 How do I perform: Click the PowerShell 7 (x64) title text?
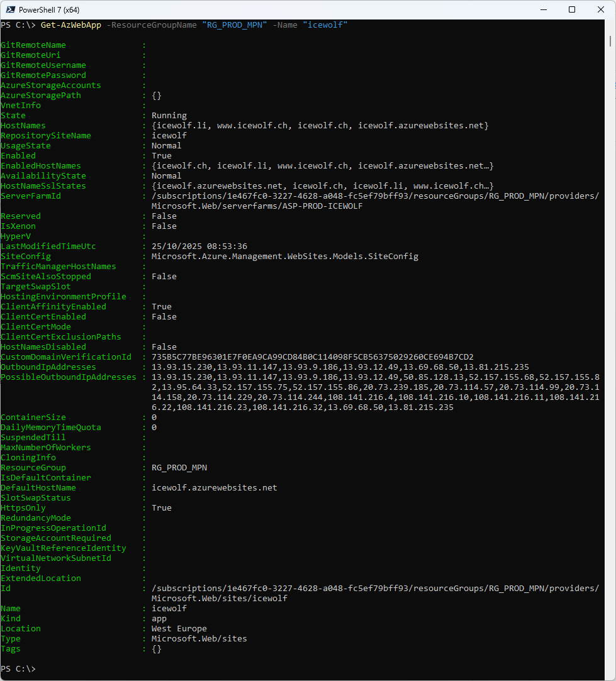tap(49, 9)
